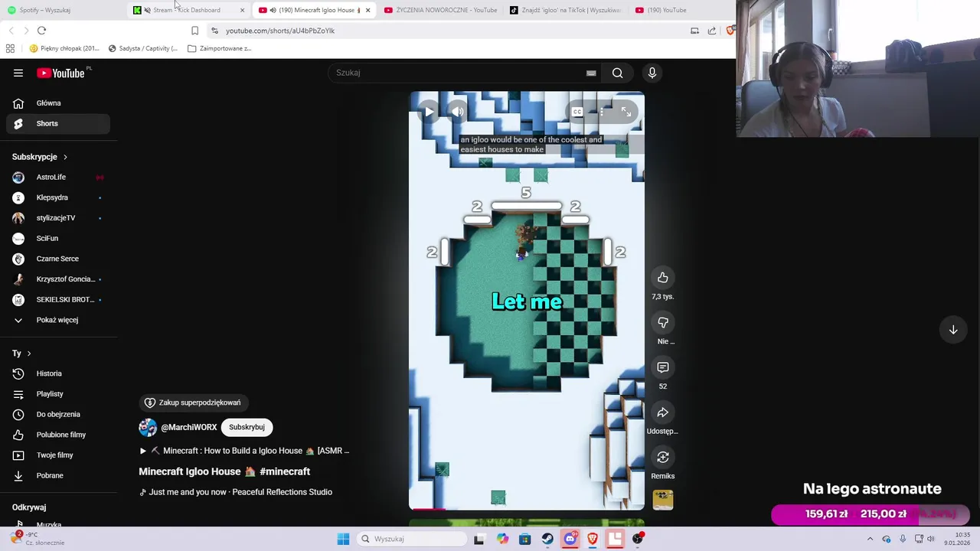Click the youtube.com/shorts address bar URL
The image size is (980, 551).
(280, 31)
